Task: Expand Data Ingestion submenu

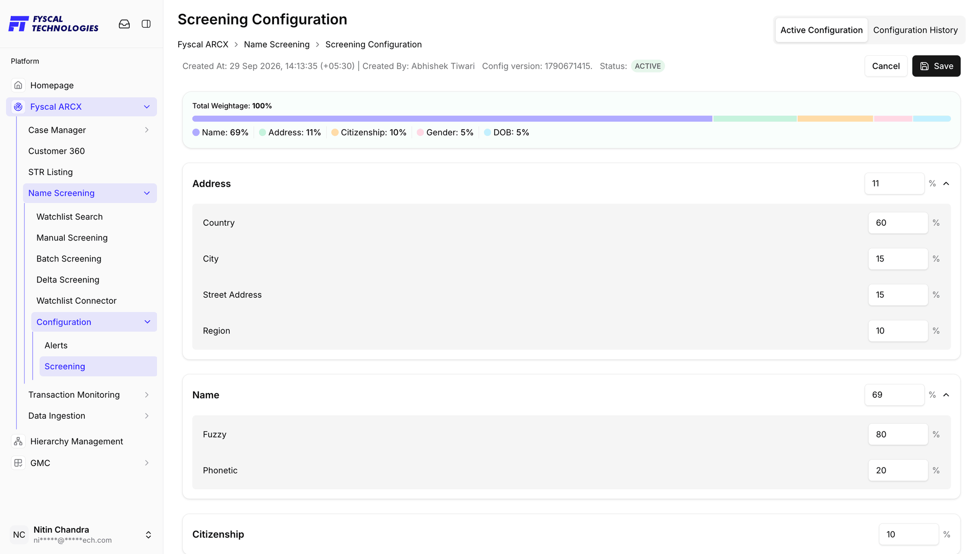Action: tap(146, 416)
